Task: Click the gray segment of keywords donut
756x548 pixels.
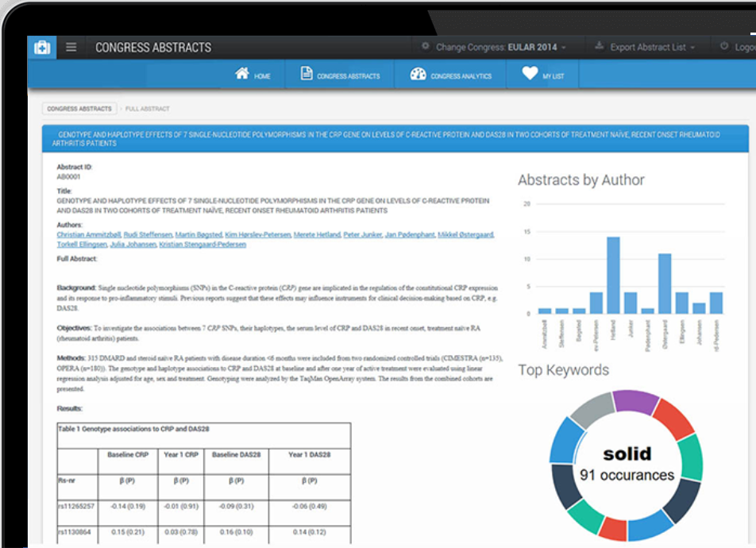Action: click(592, 410)
